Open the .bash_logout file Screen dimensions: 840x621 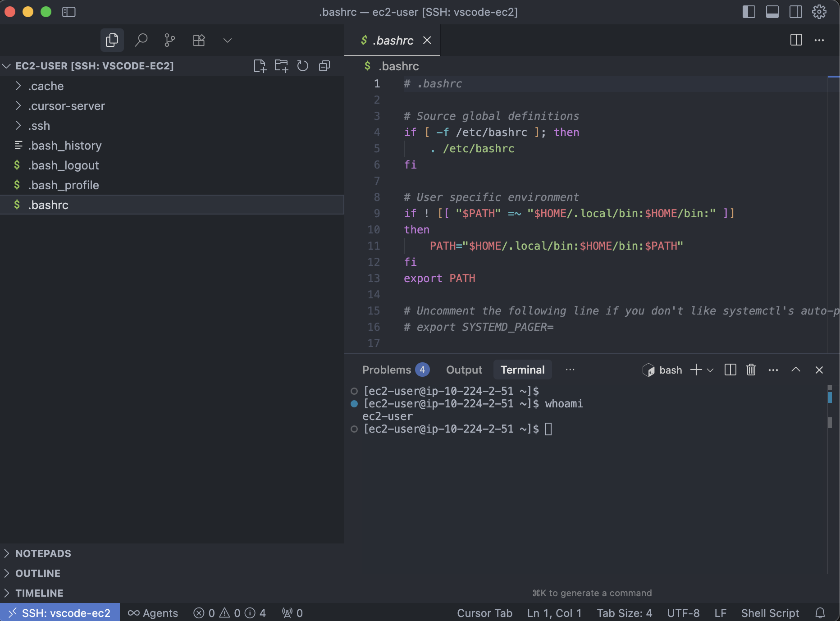point(172,165)
